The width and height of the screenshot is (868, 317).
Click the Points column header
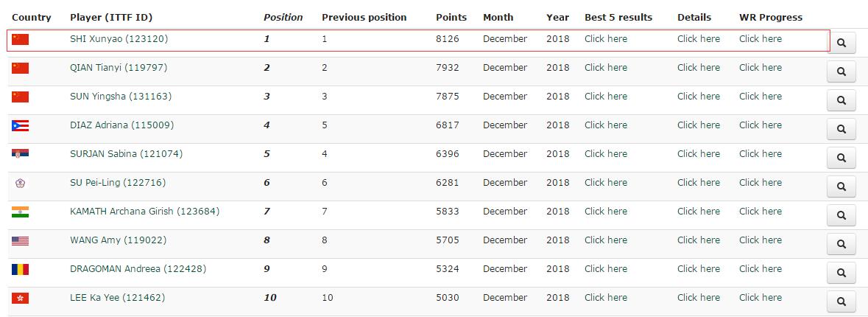(451, 17)
